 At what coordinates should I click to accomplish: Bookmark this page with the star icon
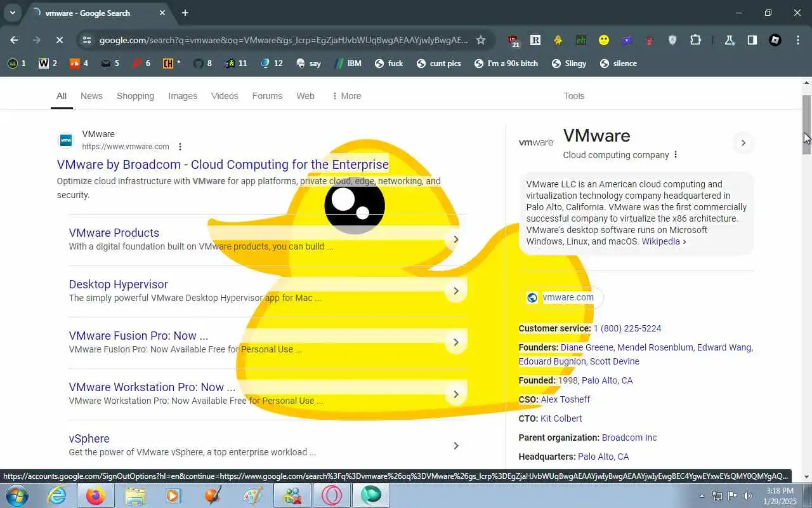click(481, 40)
